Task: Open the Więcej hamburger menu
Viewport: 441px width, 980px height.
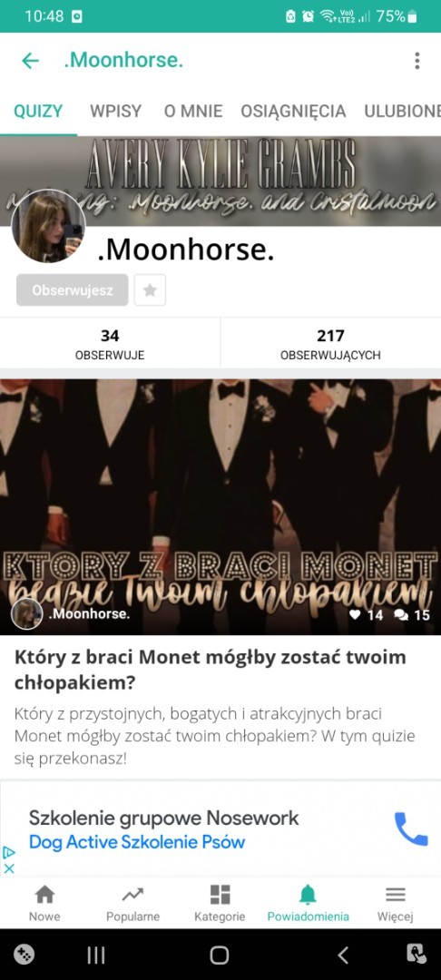Action: (396, 895)
